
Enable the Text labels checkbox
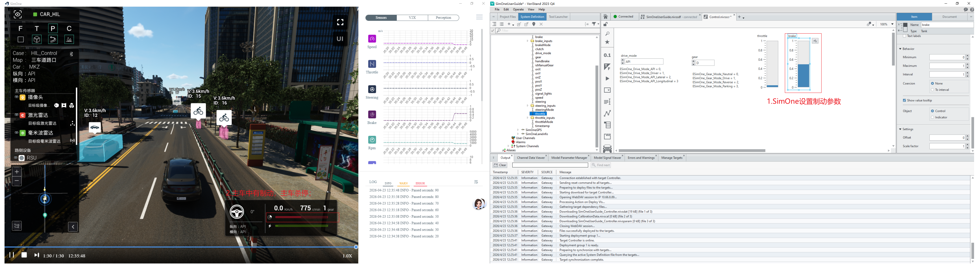904,36
